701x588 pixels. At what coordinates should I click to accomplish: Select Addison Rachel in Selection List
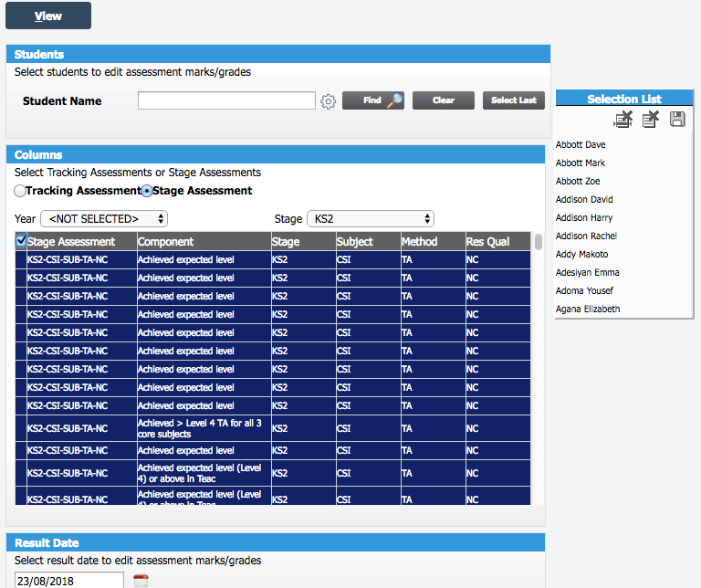(586, 236)
